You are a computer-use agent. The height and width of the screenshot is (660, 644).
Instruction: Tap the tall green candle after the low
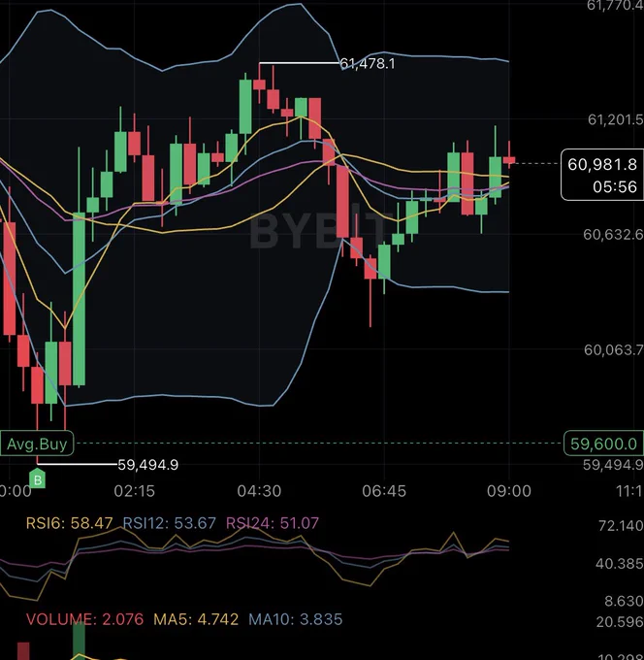[x=79, y=299]
